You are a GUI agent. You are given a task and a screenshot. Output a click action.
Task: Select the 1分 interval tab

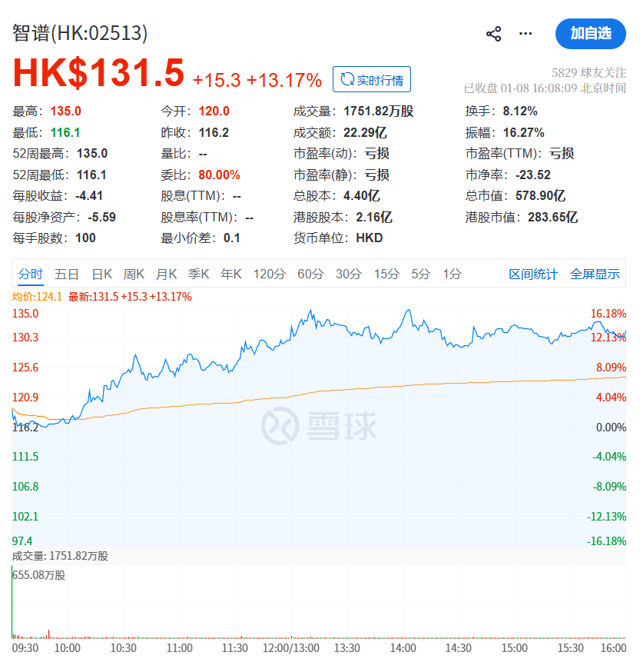point(453,274)
